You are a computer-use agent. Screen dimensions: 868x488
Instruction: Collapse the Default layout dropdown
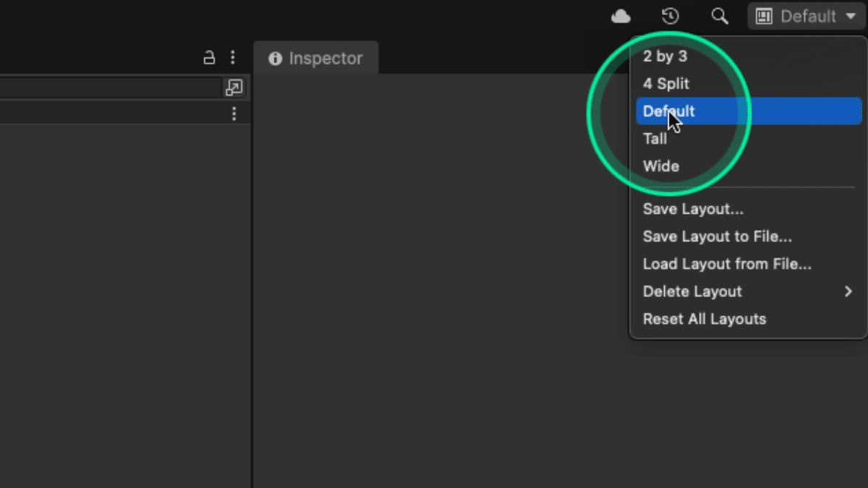[x=806, y=17]
